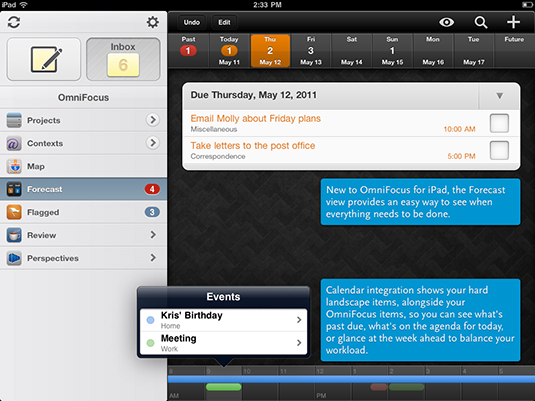This screenshot has height=401, width=535.
Task: Open Meeting Work event
Action: pos(223,343)
